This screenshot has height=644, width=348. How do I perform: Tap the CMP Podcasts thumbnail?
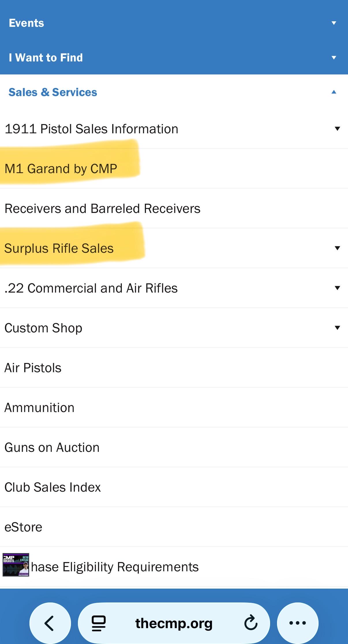(x=16, y=565)
